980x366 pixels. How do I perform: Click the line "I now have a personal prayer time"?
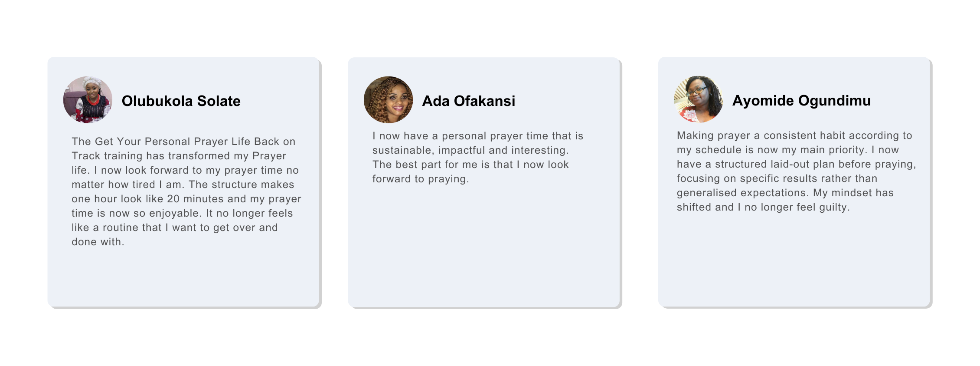477,136
